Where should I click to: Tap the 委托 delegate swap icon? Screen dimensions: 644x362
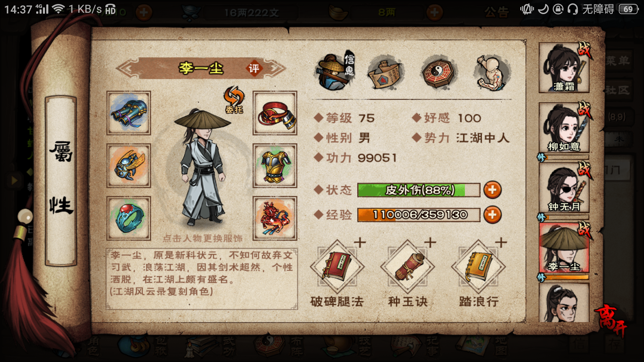coord(234,100)
